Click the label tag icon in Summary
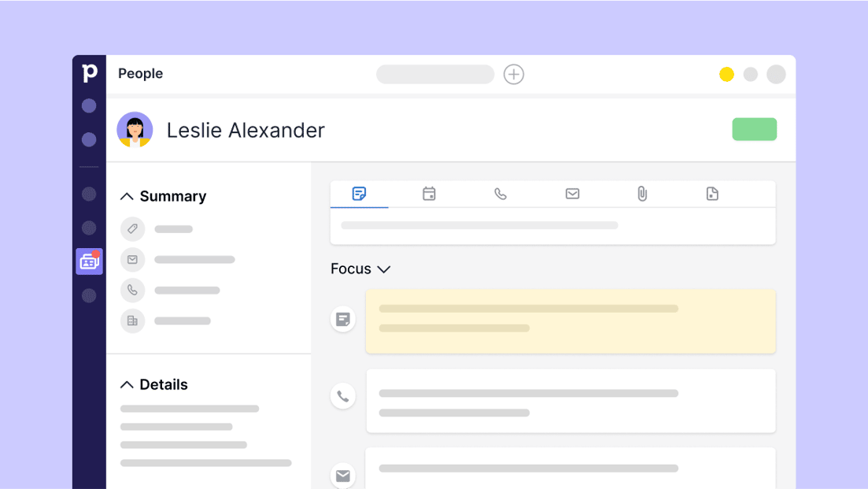 click(x=132, y=228)
